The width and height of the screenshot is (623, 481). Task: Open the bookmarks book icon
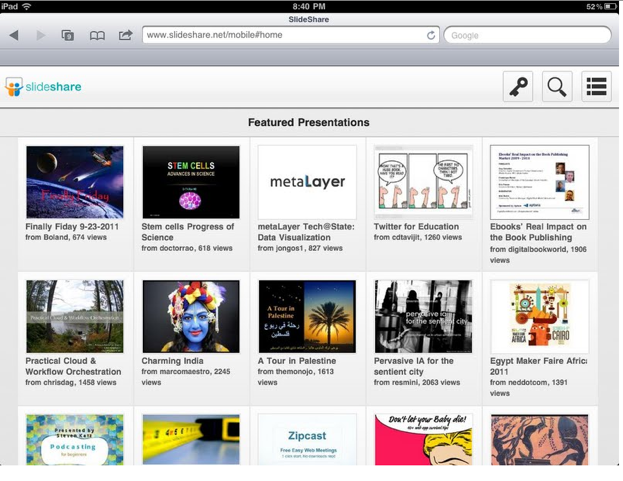coord(97,36)
